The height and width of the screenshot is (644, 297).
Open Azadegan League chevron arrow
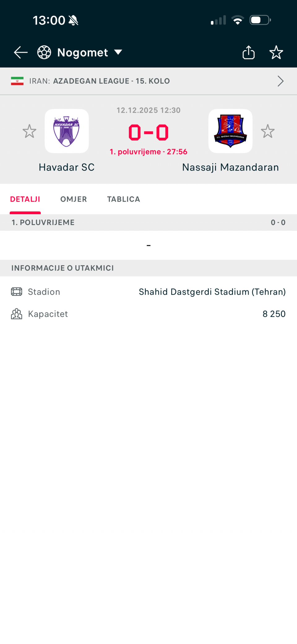click(280, 81)
